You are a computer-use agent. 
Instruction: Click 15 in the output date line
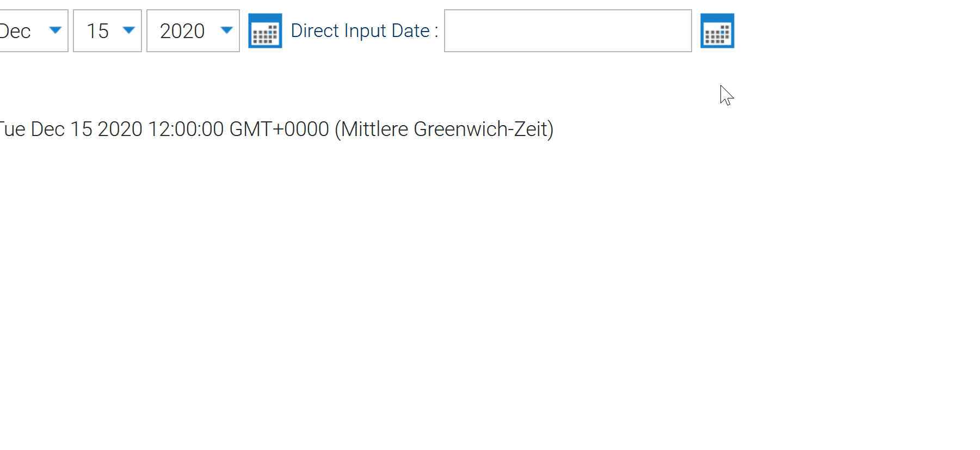pos(82,130)
